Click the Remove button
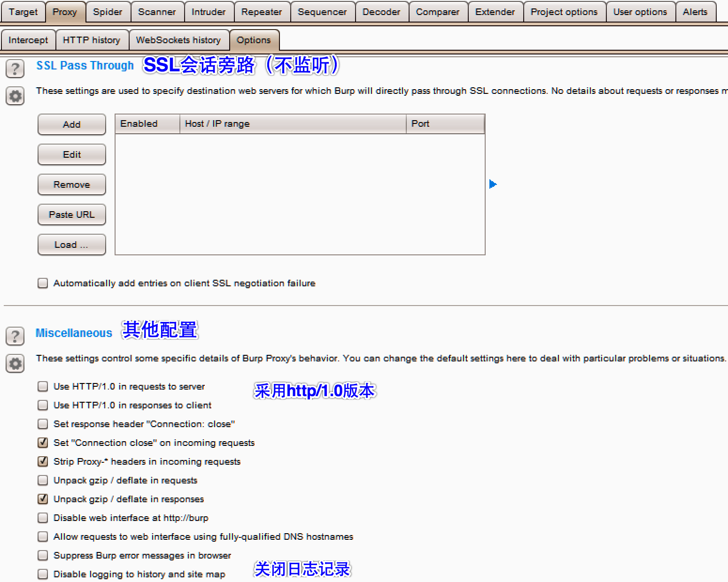Screen dimensions: 728x582 pos(71,184)
